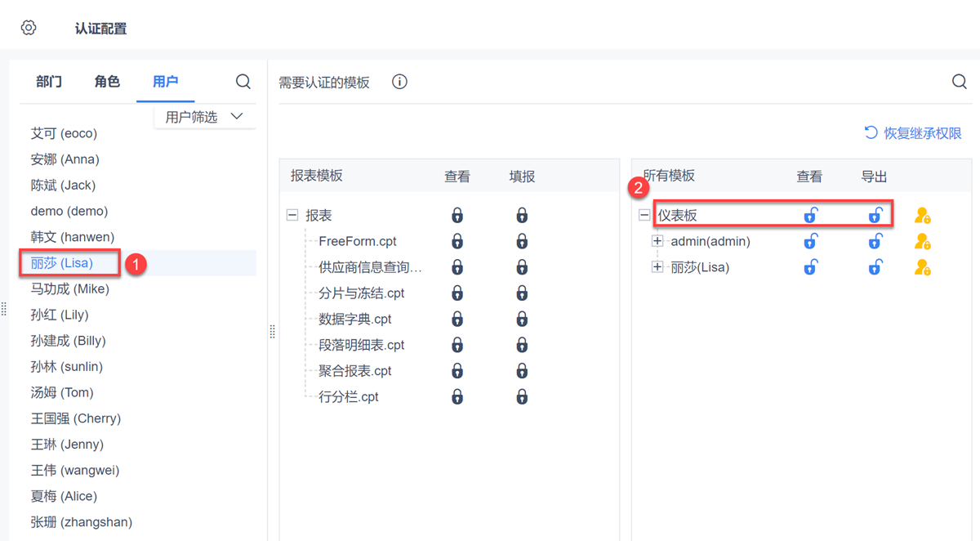Click the info icon next to 需要认证的模板
The width and height of the screenshot is (980, 541).
coord(399,82)
